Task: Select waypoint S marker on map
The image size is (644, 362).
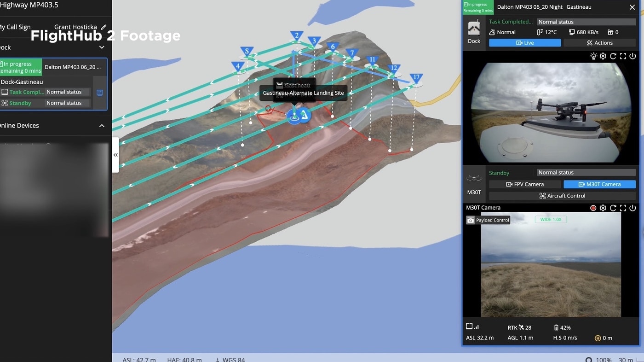Action: pyautogui.click(x=247, y=52)
